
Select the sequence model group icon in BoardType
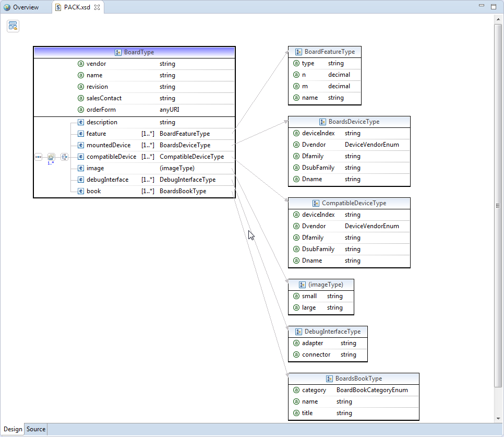click(38, 157)
